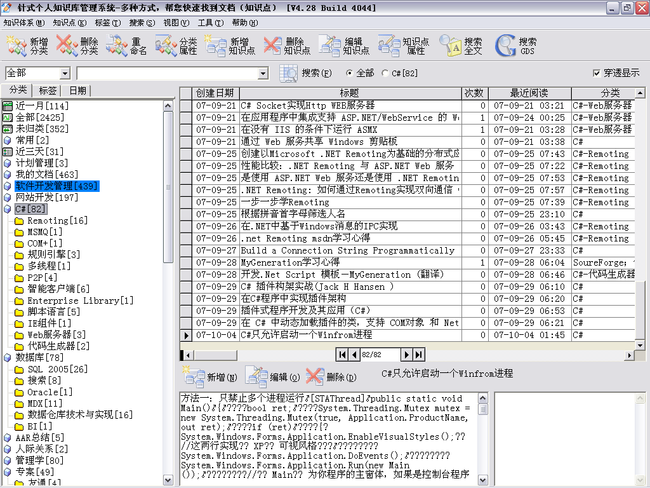This screenshot has height=488, width=650.
Task: Click 新增(N) below the list
Action: click(x=210, y=376)
